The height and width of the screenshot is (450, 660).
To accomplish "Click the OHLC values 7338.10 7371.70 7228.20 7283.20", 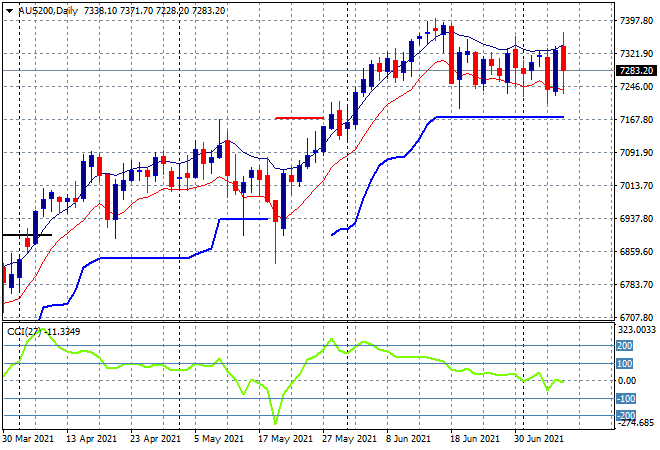I will click(x=154, y=11).
